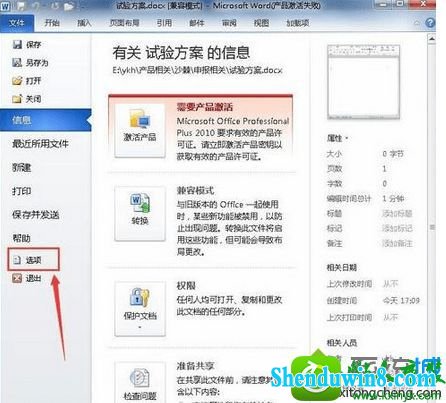Click the Save As icon
Viewport: 446px width, 403px height.
(x=17, y=62)
